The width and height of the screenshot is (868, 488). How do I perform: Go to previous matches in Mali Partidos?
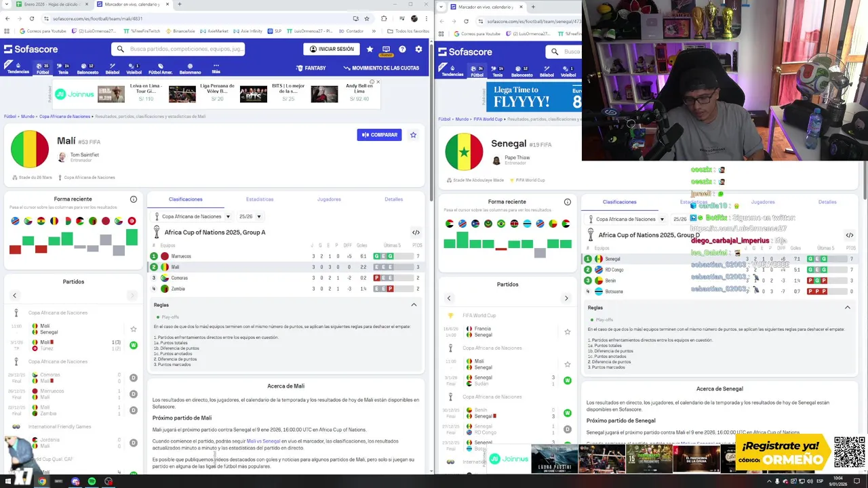pos(15,296)
